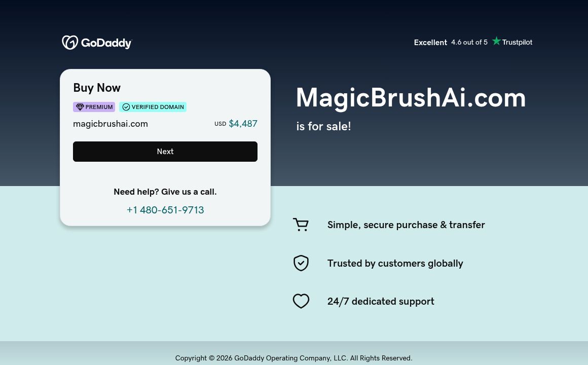
Task: Click the MagicBrushAi.com headline
Action: coord(411,97)
